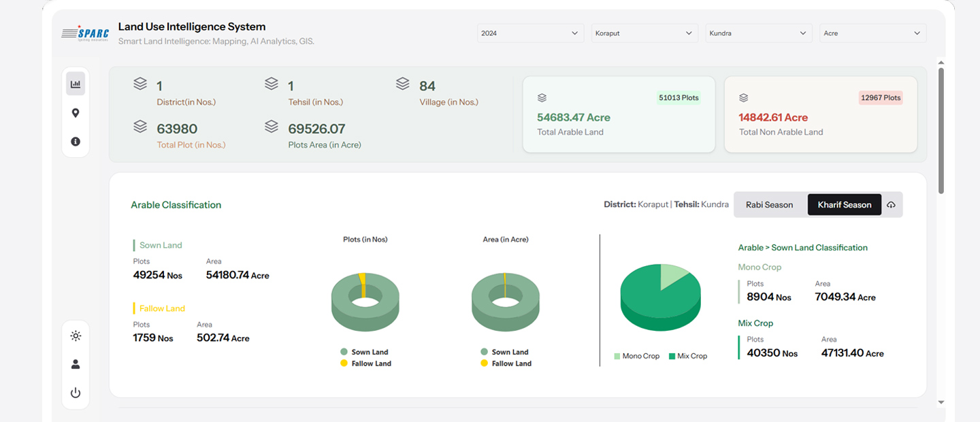The image size is (980, 422).
Task: Click the 69526.07 plots area number
Action: 316,129
